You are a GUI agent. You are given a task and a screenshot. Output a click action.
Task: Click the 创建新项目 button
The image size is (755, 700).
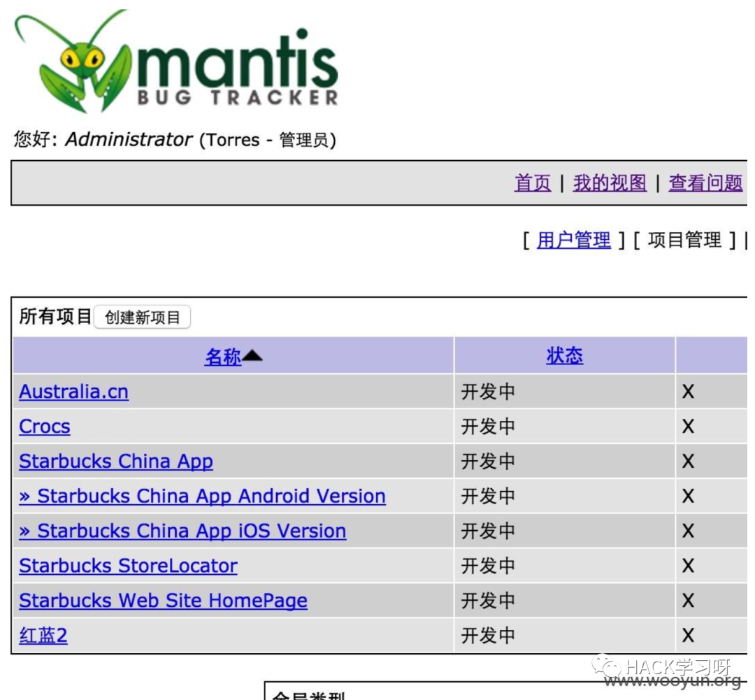click(142, 317)
